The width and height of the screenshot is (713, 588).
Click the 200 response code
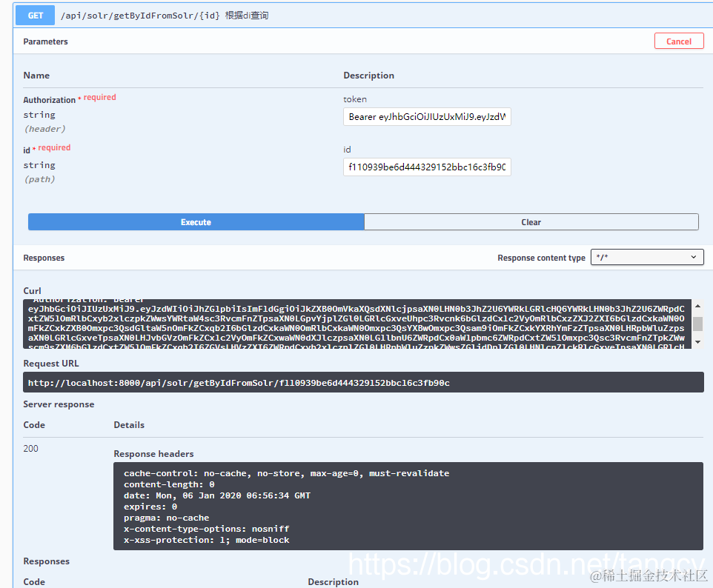30,449
